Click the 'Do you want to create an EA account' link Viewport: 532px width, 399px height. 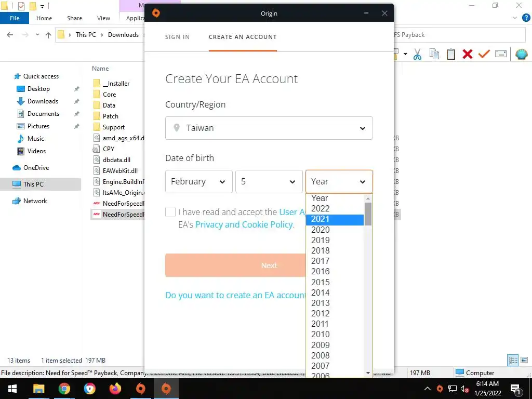pos(235,295)
